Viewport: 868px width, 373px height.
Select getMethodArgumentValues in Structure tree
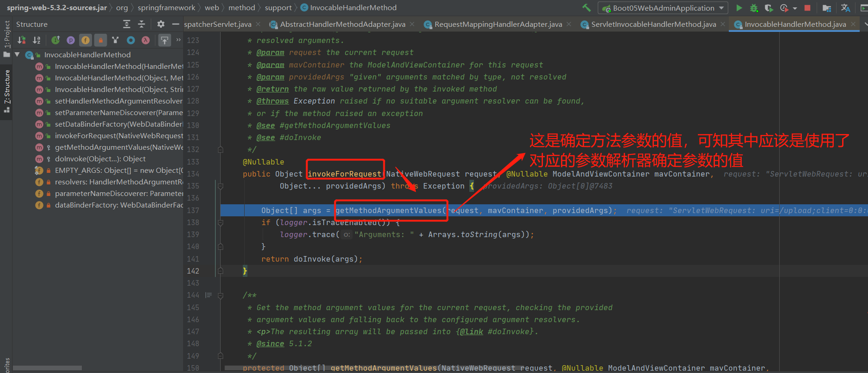(110, 147)
